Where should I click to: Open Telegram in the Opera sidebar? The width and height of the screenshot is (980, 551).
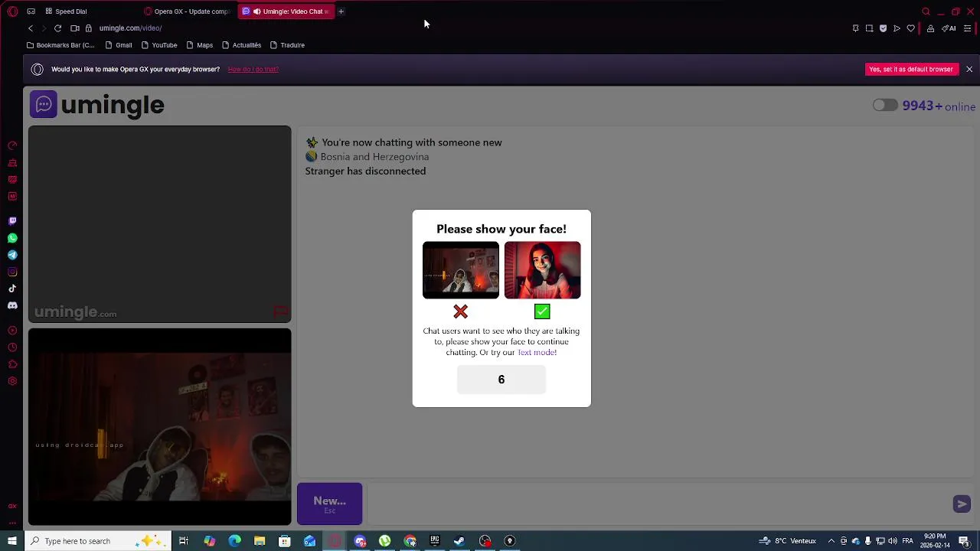coord(12,255)
